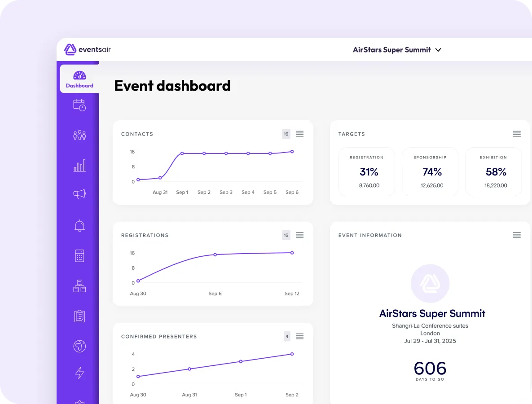Open the Confirmed Presenters card hamburger menu
The width and height of the screenshot is (532, 404).
(x=299, y=336)
